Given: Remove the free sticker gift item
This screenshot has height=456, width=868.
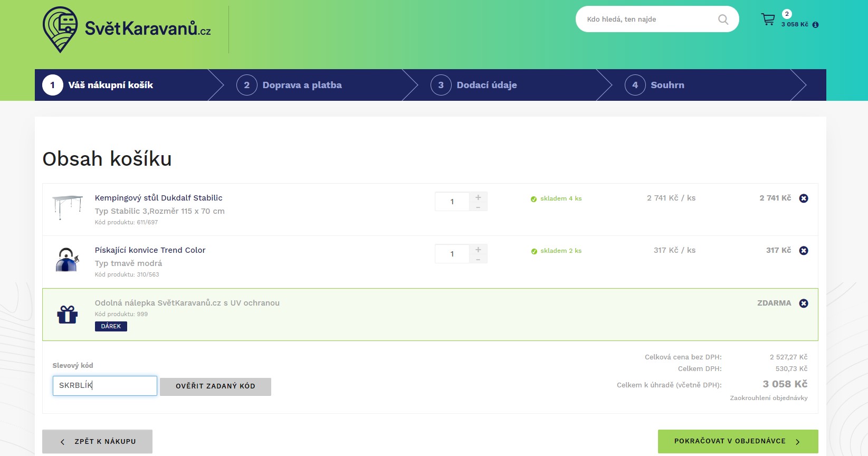Looking at the screenshot, I should point(804,303).
